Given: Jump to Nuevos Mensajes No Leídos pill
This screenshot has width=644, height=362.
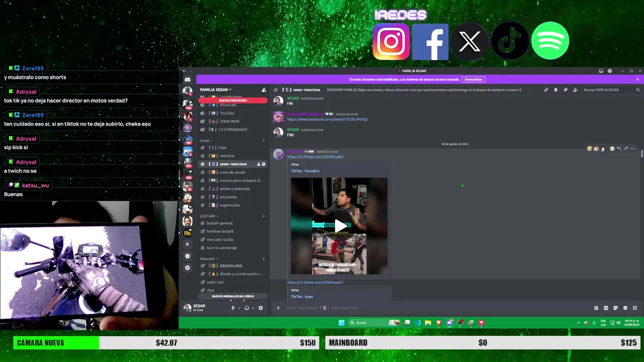Looking at the screenshot, I should coord(232,296).
